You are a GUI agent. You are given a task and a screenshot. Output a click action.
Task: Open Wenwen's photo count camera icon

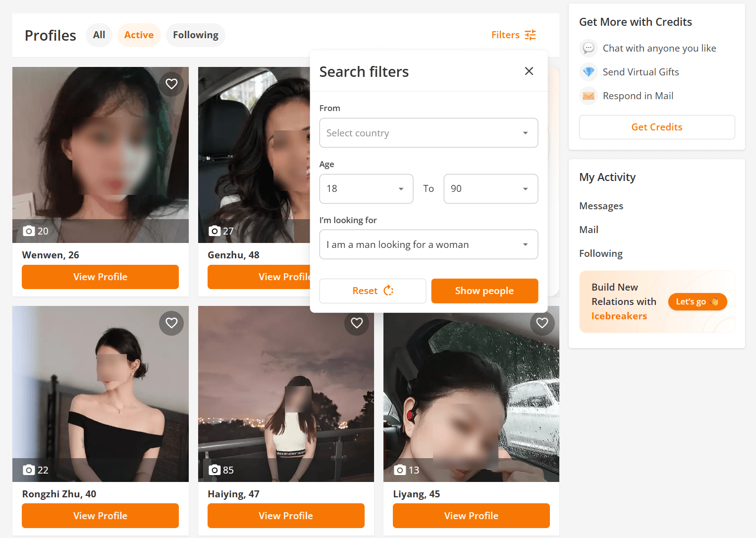click(29, 231)
